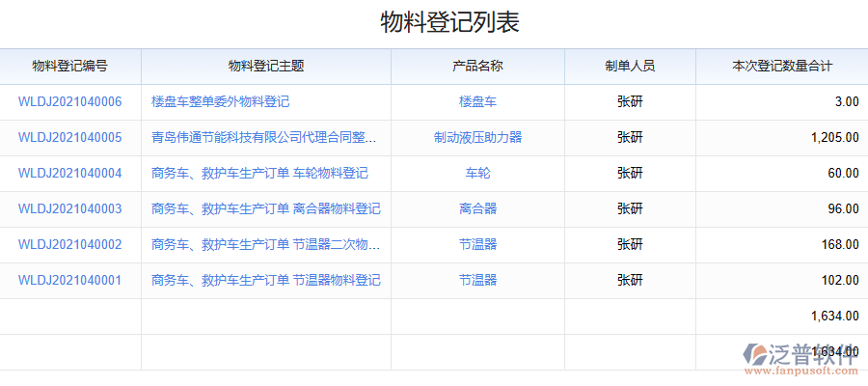Select 张研 in the WLDJ2021040001 row
This screenshot has height=386, width=868.
(x=630, y=280)
